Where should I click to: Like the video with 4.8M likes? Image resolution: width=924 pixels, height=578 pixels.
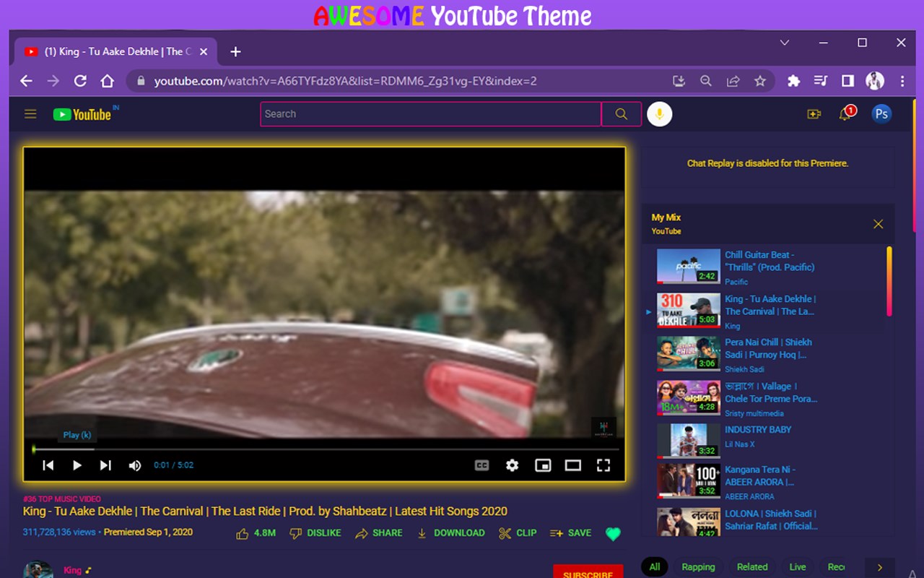pyautogui.click(x=256, y=533)
